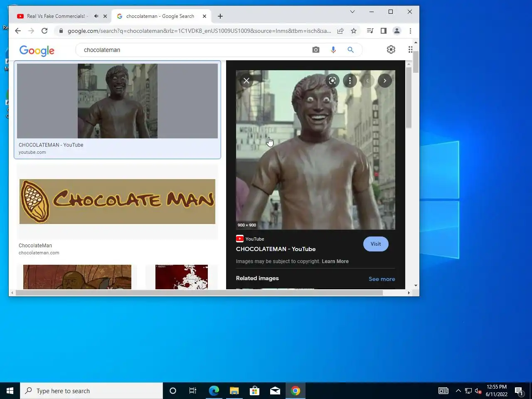Bookmark this tab with the star
Image resolution: width=532 pixels, height=399 pixels.
[354, 31]
